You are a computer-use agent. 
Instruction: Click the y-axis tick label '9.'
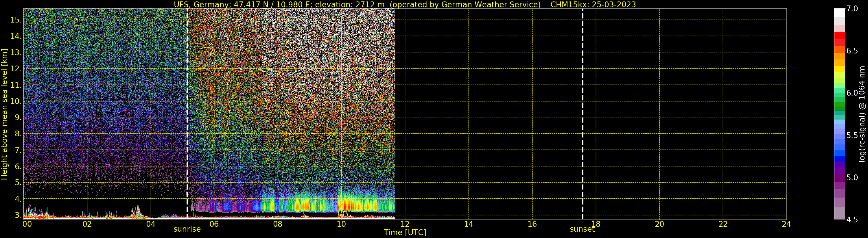point(18,118)
